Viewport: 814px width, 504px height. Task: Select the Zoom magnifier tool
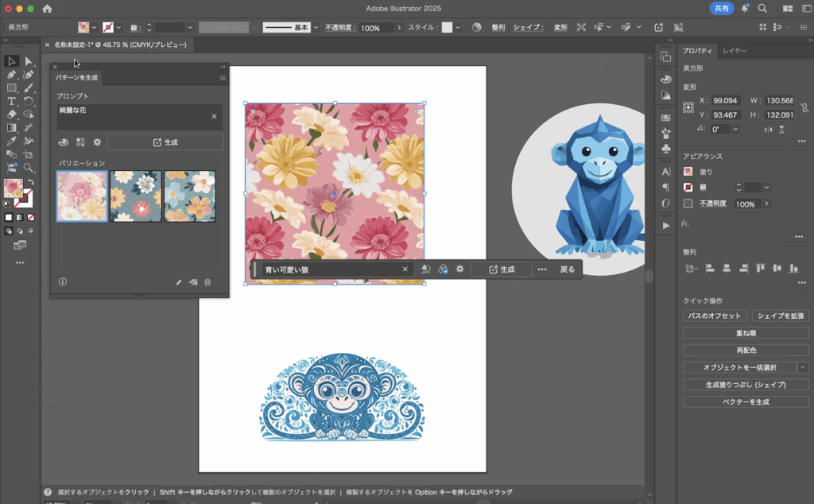tap(29, 168)
